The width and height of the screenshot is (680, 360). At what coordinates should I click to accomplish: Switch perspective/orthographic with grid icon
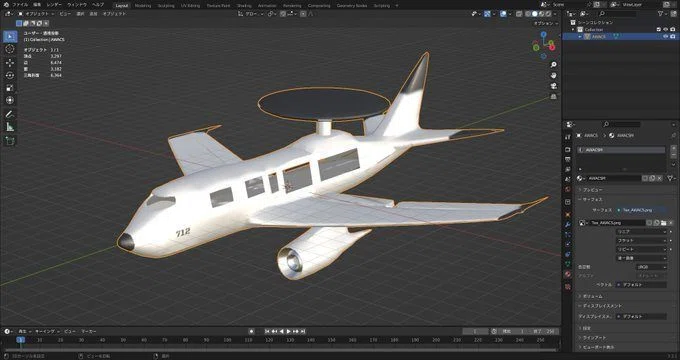(553, 97)
